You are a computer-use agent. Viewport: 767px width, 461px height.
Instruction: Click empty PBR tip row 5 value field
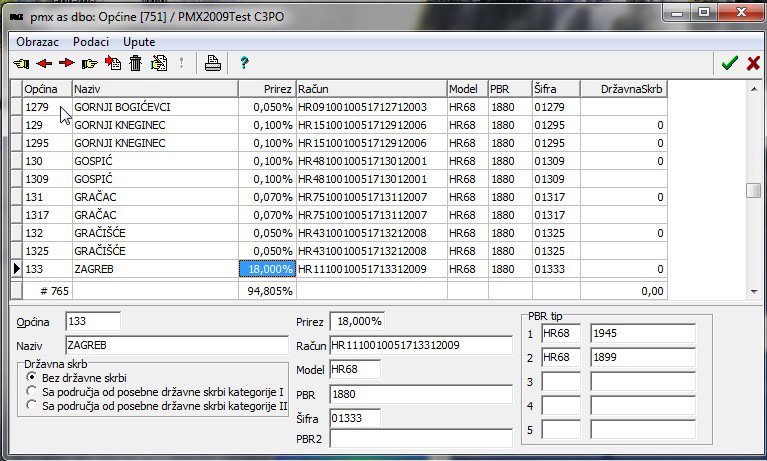click(643, 430)
